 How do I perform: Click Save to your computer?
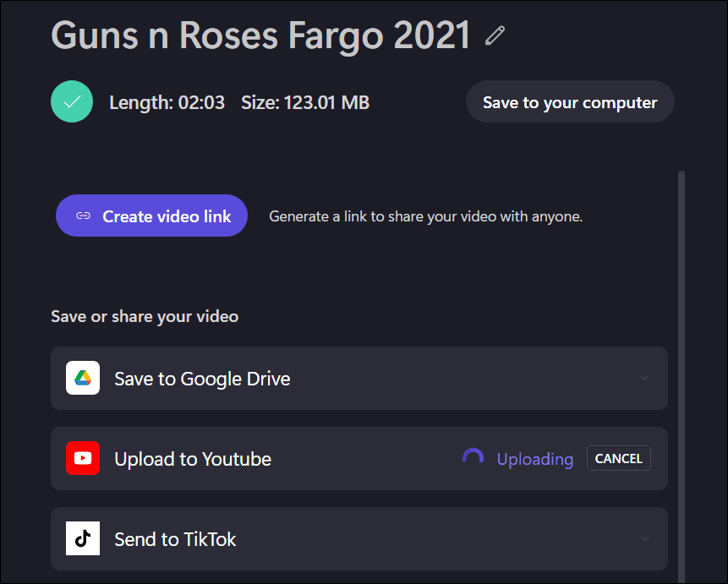pos(569,101)
